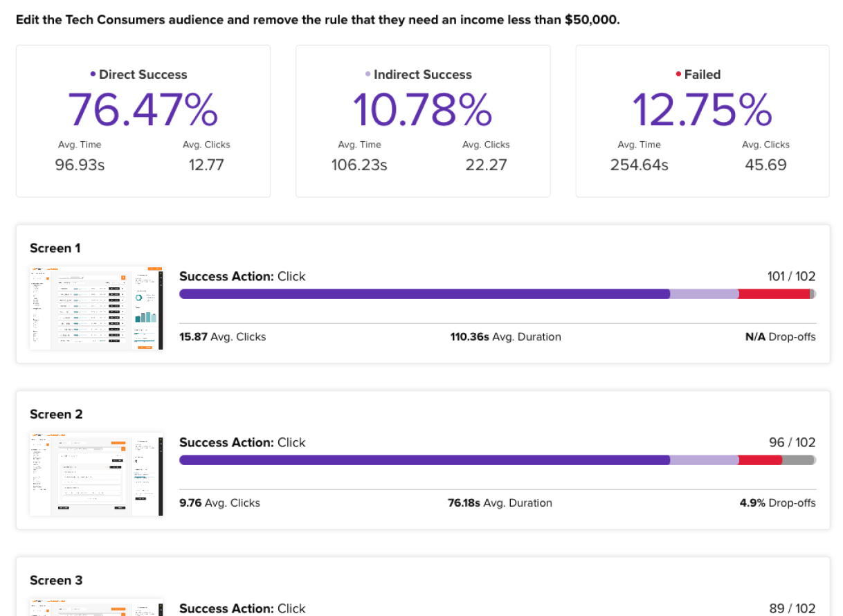Click the Screen 1 lavender indirect-success segment
This screenshot has width=843, height=616.
point(704,294)
